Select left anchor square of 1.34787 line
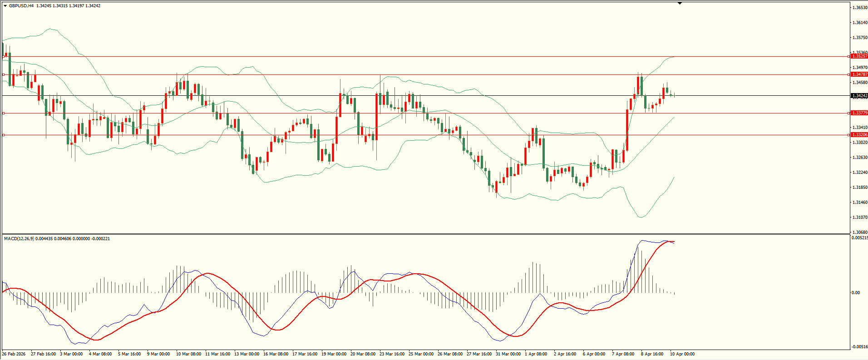This screenshot has height=360, width=868. point(4,74)
